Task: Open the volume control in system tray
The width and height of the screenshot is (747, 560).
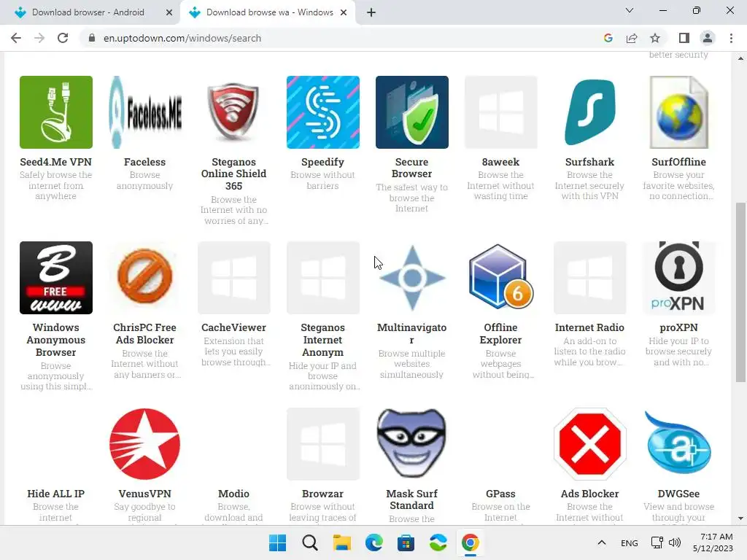Action: [x=675, y=542]
